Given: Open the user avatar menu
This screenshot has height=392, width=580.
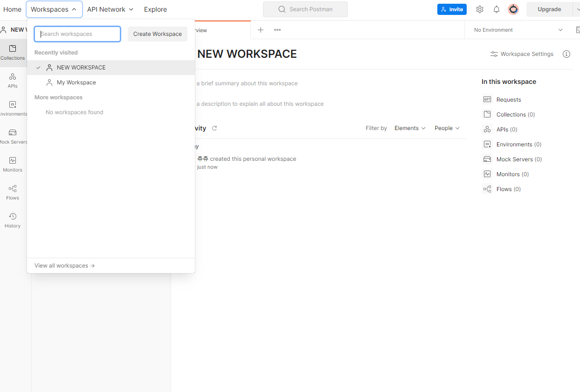Looking at the screenshot, I should (513, 9).
